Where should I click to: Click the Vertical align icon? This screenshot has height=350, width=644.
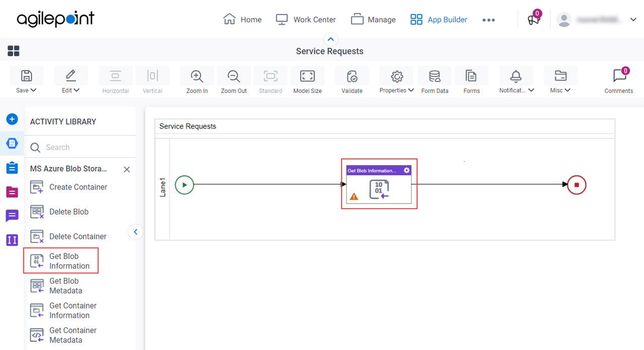(152, 76)
